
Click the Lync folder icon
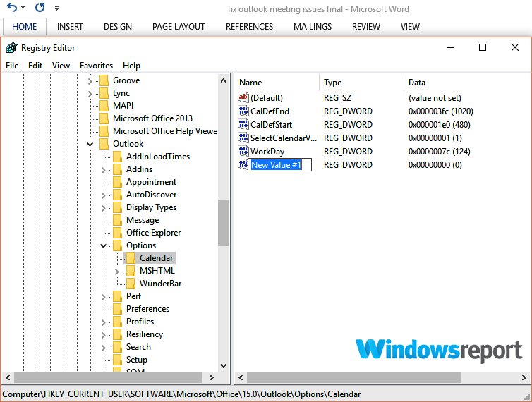pos(104,93)
